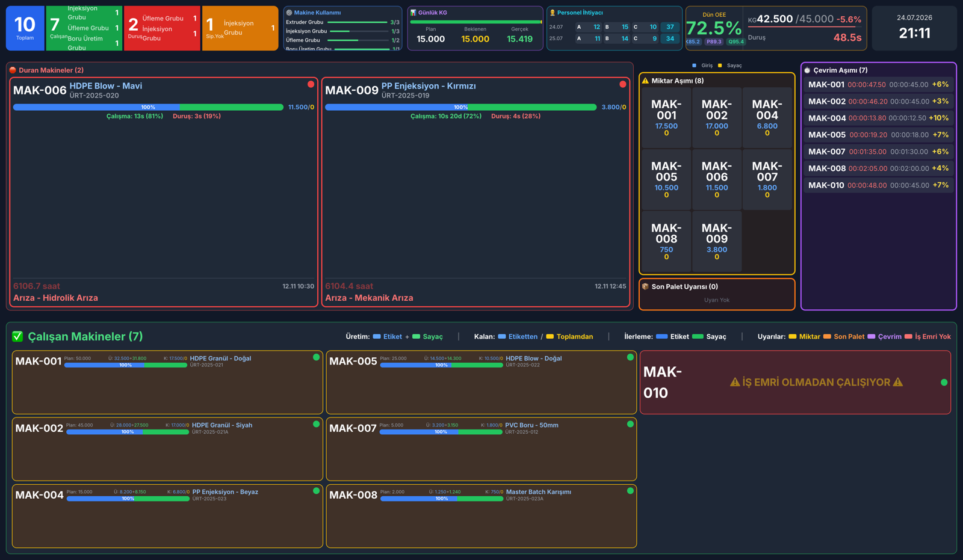Click the person icon beside Personel İhtiyacı
963x560 pixels.
coord(553,13)
